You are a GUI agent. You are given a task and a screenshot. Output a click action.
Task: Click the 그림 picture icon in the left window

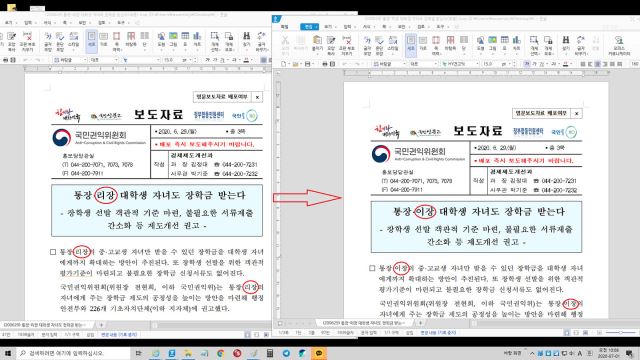click(x=173, y=39)
